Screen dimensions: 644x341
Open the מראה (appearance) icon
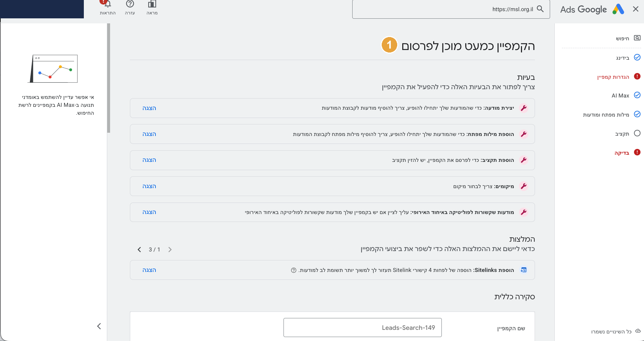[152, 4]
